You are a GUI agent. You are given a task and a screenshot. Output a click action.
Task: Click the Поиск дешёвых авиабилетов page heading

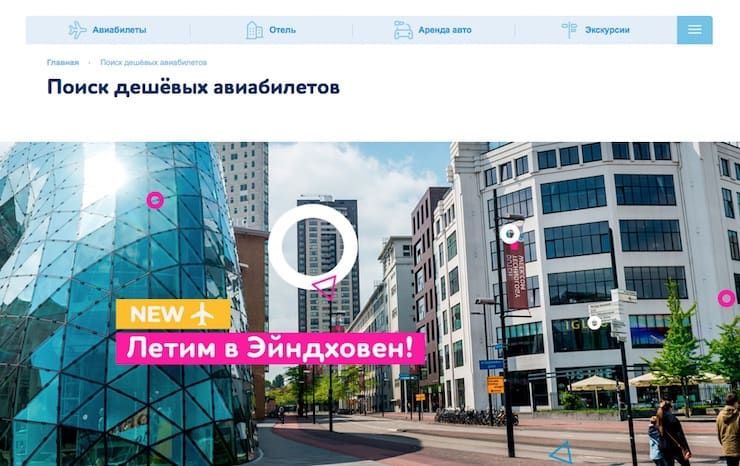(193, 87)
